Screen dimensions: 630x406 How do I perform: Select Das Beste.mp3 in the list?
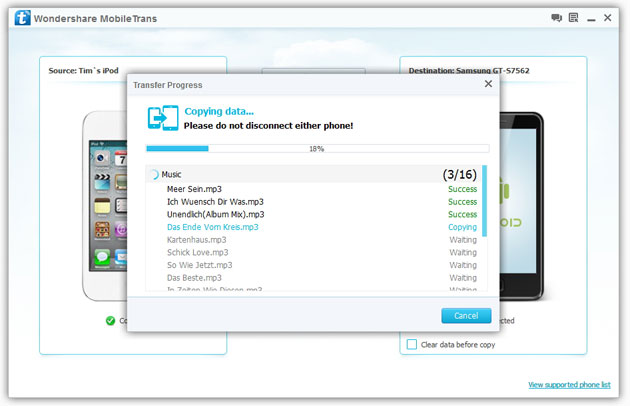click(194, 278)
